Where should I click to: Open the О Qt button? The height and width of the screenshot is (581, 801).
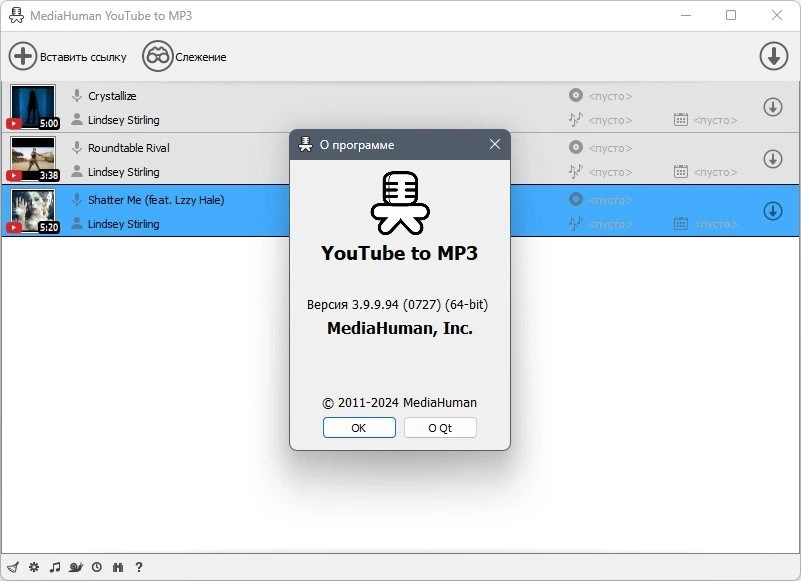[440, 428]
